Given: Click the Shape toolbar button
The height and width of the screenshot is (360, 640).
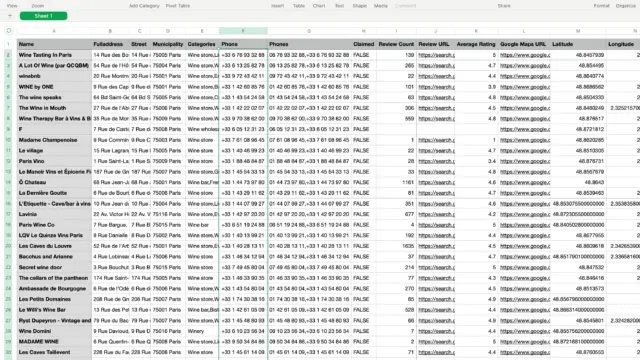Looking at the screenshot, I should (x=360, y=6).
